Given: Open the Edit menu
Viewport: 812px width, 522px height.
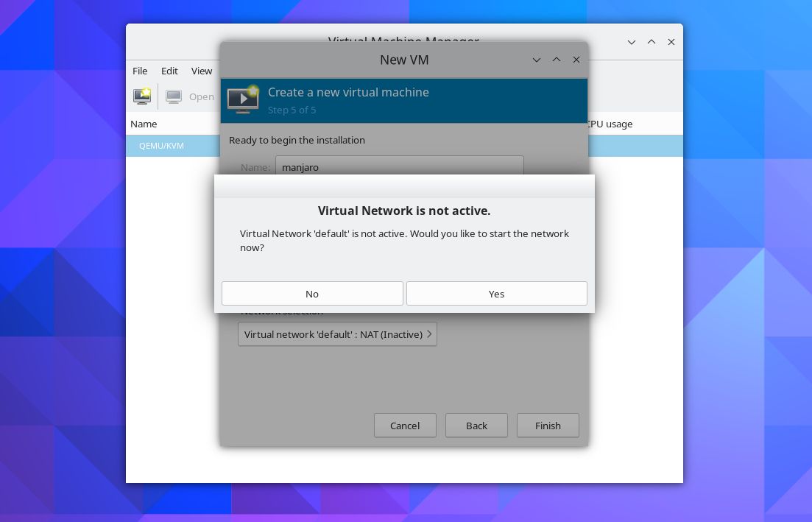Looking at the screenshot, I should pyautogui.click(x=169, y=71).
